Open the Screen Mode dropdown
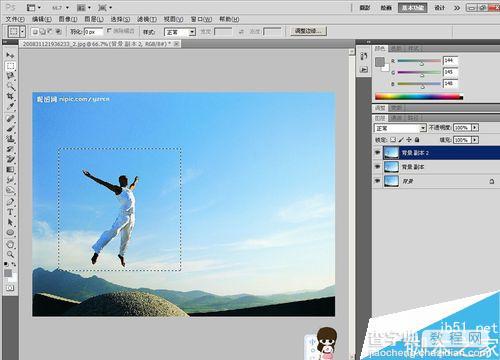This screenshot has height=360, width=500. [x=105, y=7]
